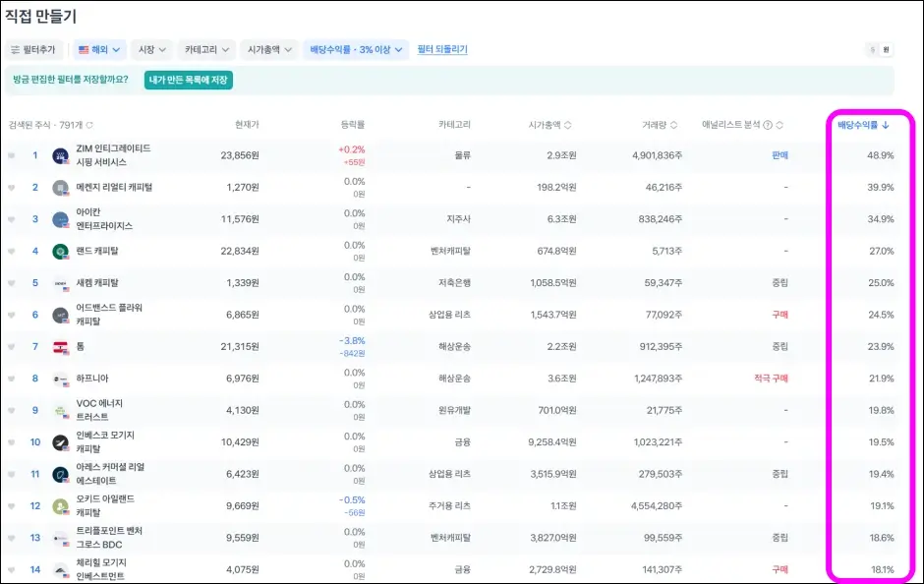
Task: Favorite 톰 with the heart icon
Action: pos(11,346)
